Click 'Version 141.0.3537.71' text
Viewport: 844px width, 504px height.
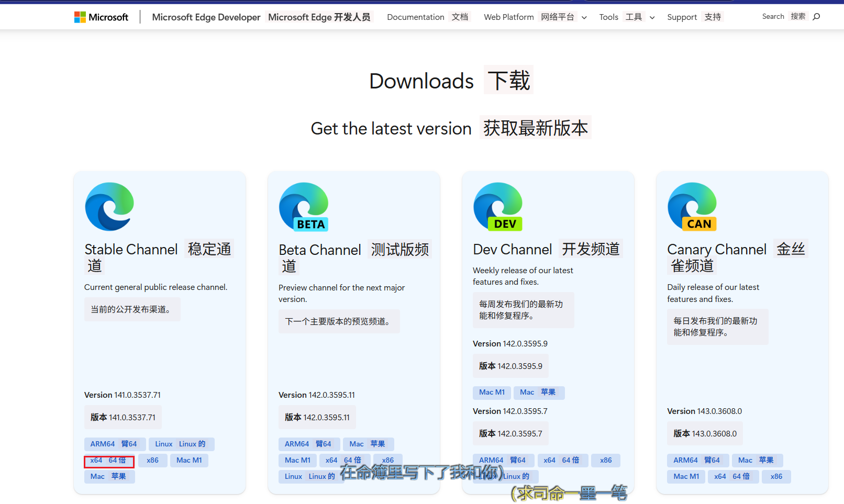click(x=123, y=395)
